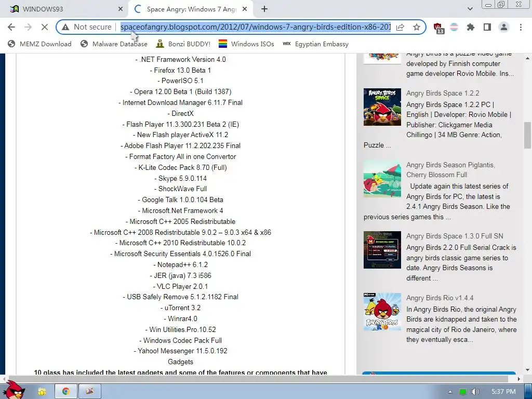Screen dimensions: 532x399
Task: Click the green network tray icon
Action: click(x=463, y=392)
